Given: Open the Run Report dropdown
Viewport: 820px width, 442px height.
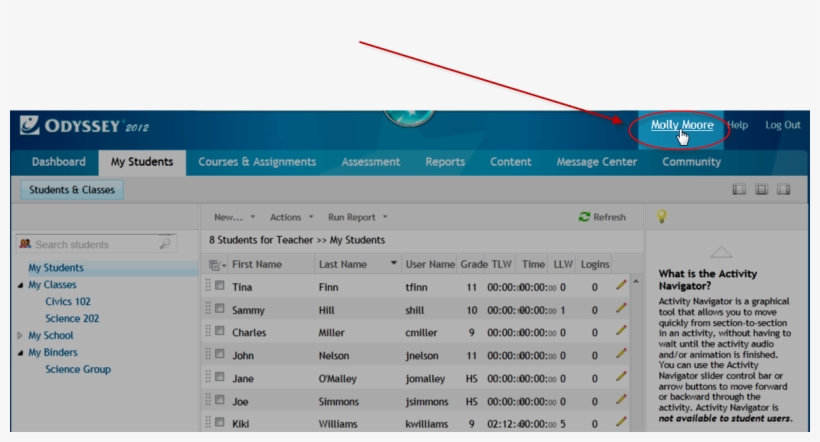Looking at the screenshot, I should tap(357, 217).
